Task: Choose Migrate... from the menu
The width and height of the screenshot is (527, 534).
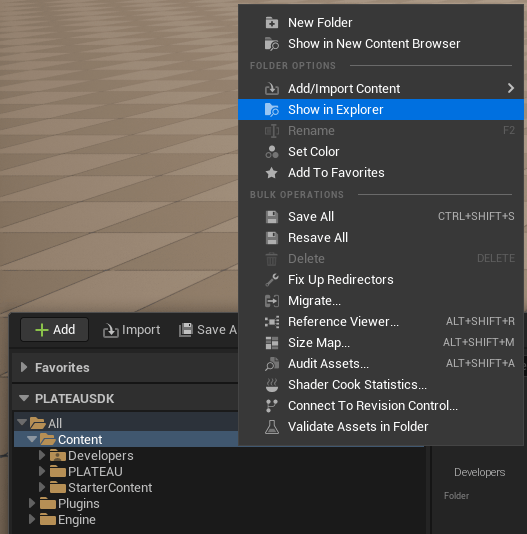Action: [381, 301]
